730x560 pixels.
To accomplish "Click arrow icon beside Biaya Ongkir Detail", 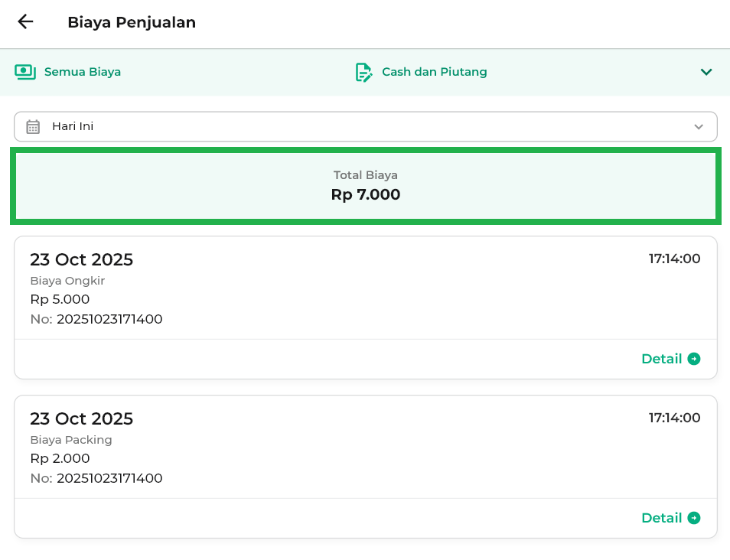I will click(694, 359).
